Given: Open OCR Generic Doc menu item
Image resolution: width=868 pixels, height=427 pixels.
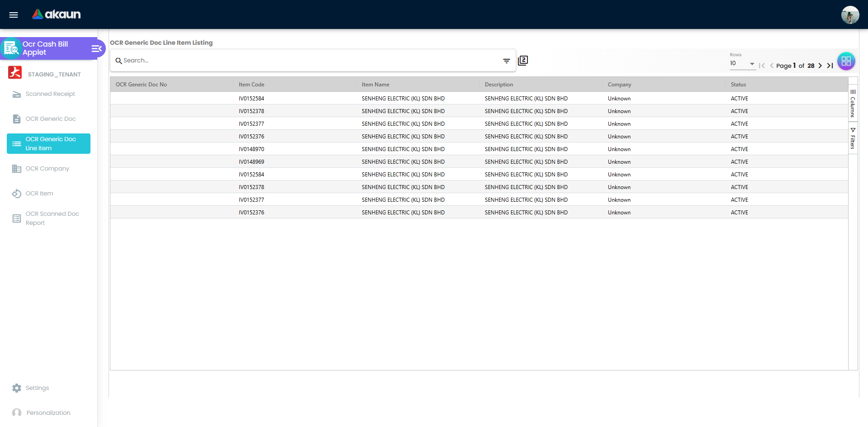Looking at the screenshot, I should coord(48,119).
